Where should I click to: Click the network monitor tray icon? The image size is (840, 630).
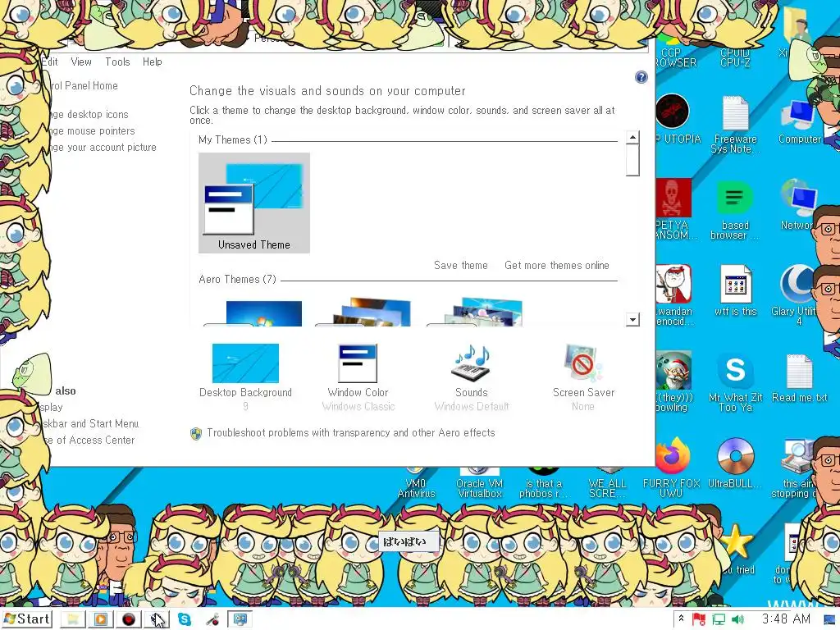pos(719,619)
